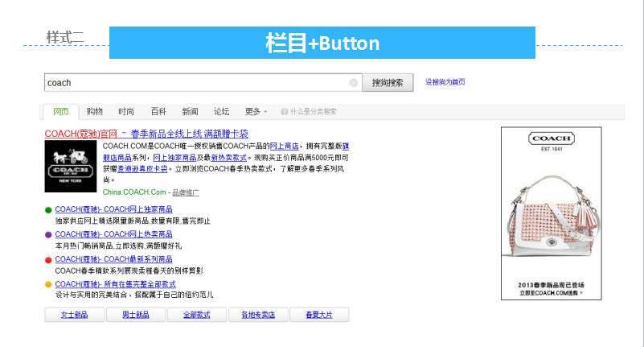Switch to the 时尚 tab
This screenshot has width=644, height=347.
126,111
